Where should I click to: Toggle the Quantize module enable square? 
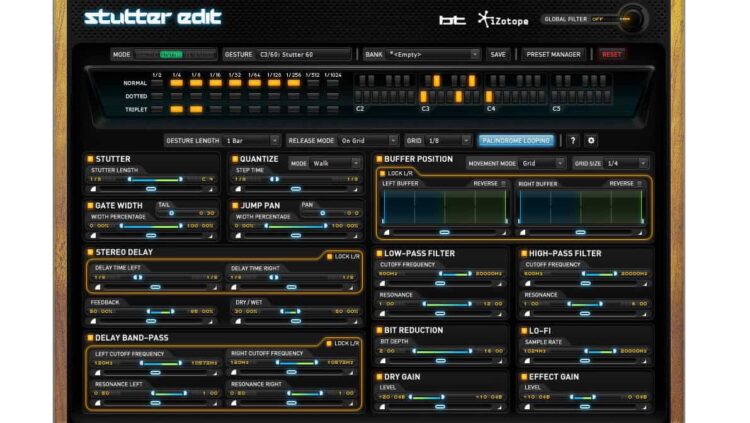point(235,159)
